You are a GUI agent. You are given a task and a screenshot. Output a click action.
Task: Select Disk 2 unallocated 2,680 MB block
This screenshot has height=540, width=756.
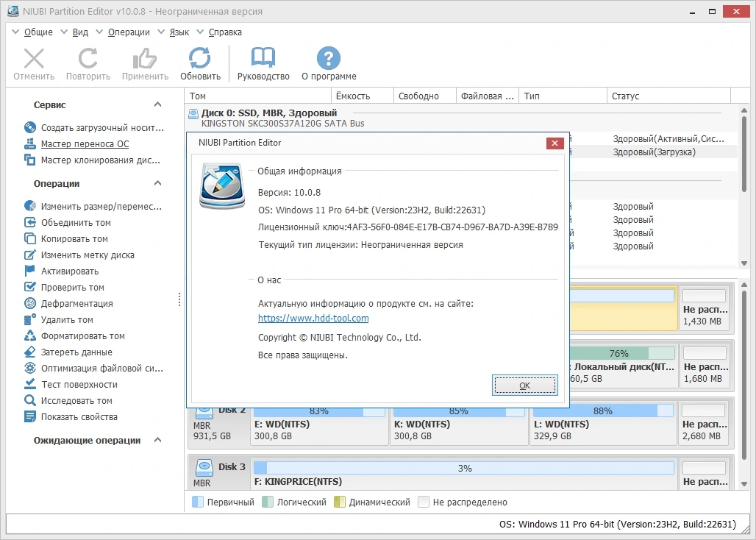click(x=705, y=423)
